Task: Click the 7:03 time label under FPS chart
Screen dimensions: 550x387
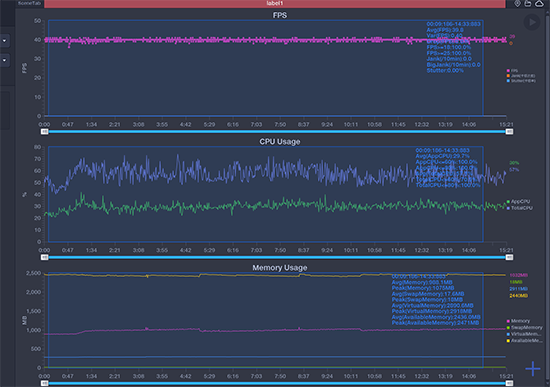Action: [x=256, y=125]
